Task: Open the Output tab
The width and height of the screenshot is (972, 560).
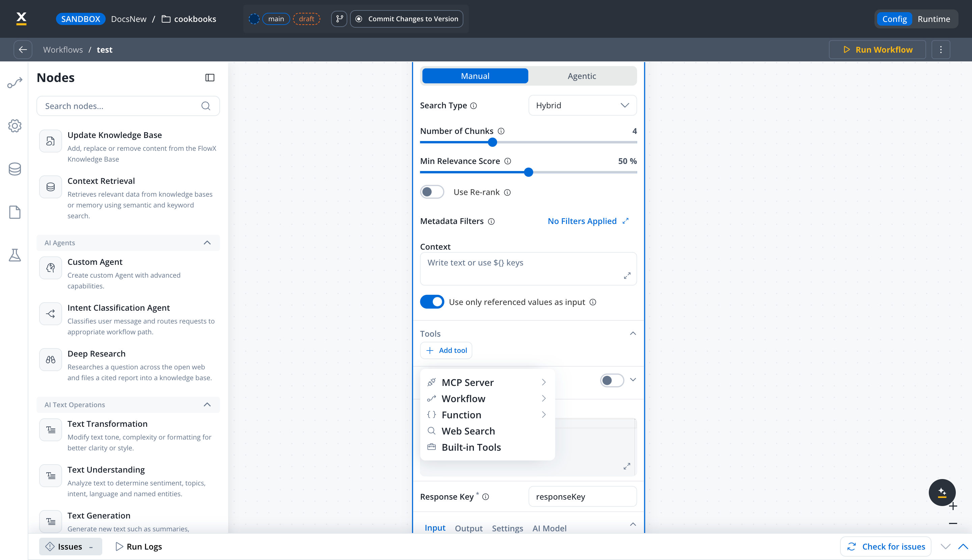Action: pos(468,528)
